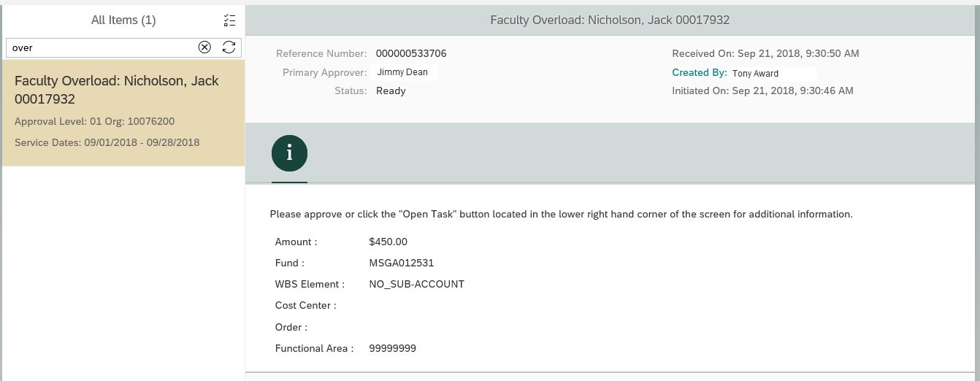
Task: Click the Fund value MSGA012531
Action: coord(401,263)
